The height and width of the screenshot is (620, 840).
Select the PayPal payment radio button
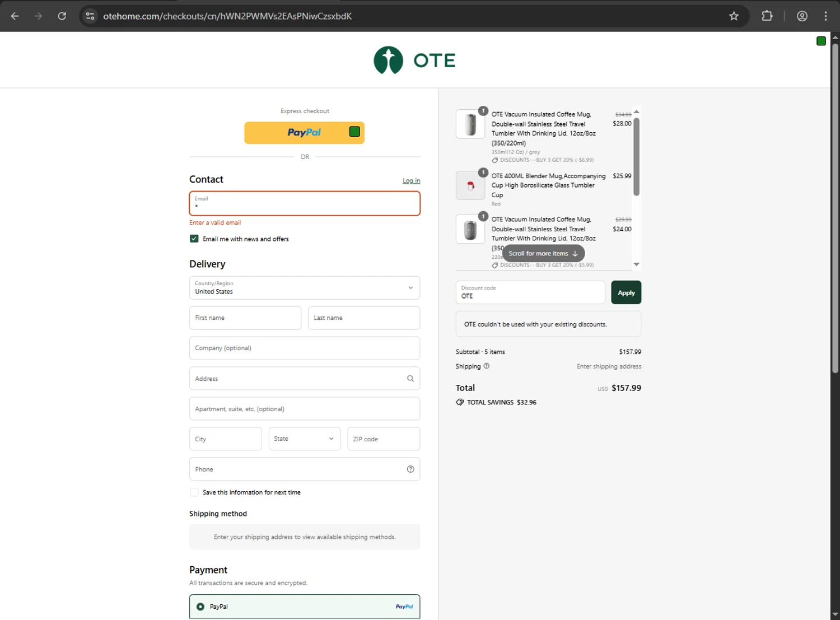point(200,607)
